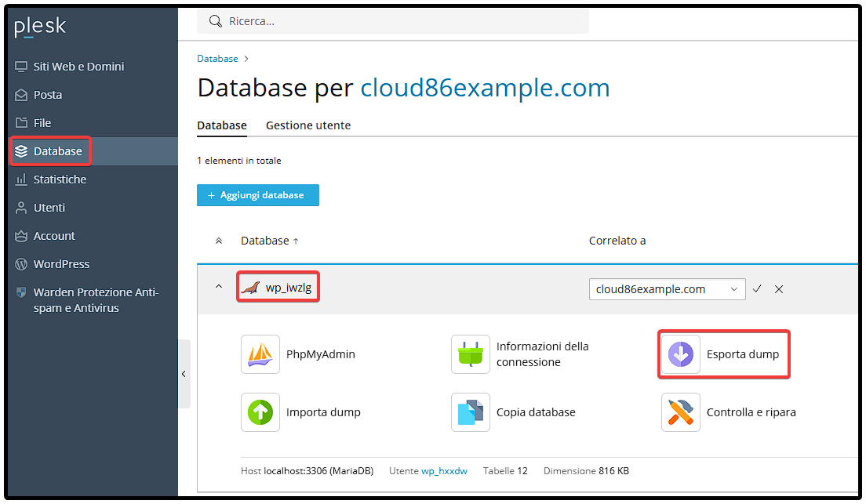866x504 pixels.
Task: Click Importa dump link
Action: (x=323, y=412)
